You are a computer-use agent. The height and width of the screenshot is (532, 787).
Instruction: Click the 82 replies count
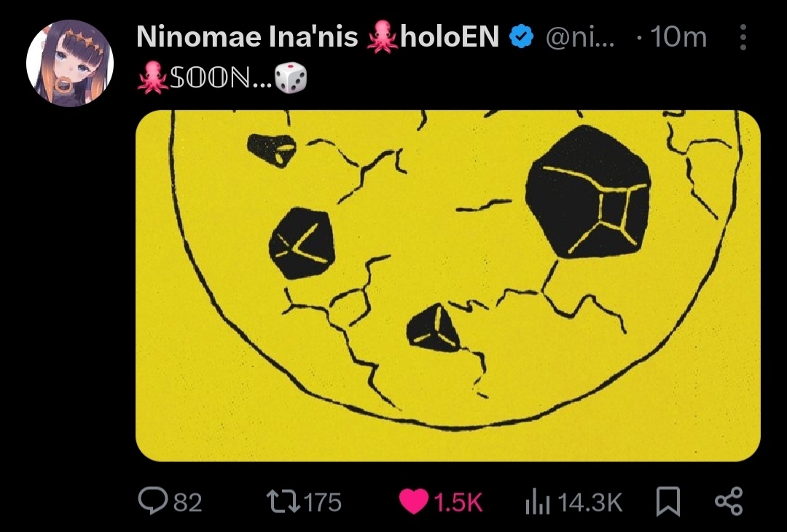tap(188, 502)
